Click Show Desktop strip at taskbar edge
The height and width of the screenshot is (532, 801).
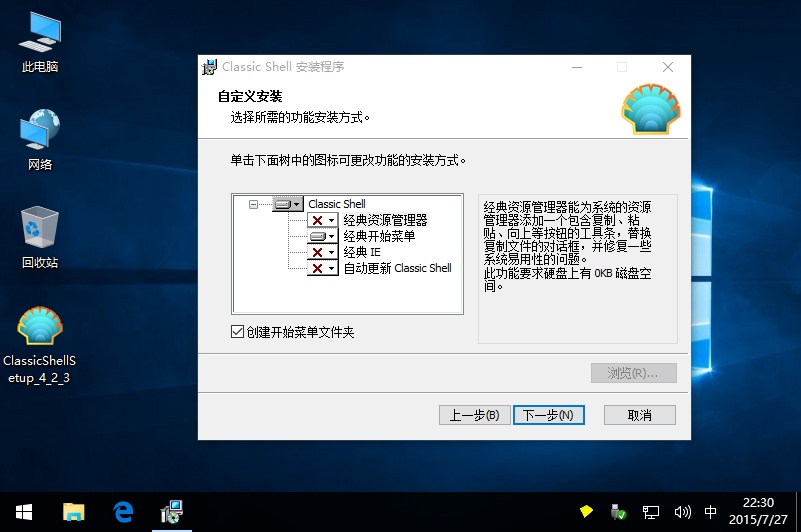[x=798, y=512]
